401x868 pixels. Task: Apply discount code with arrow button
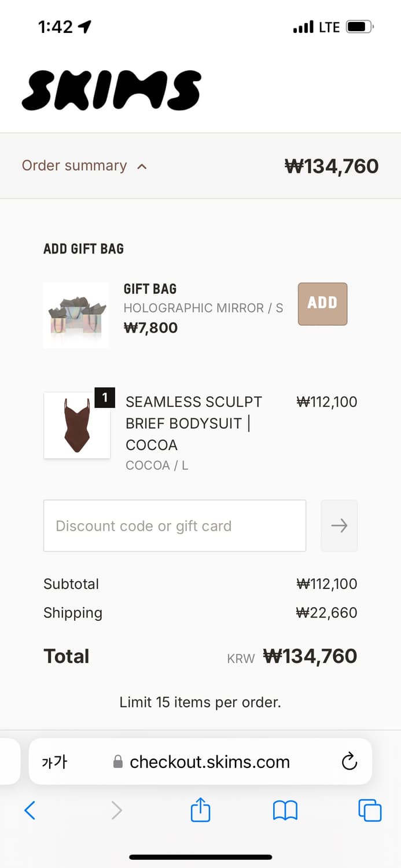[x=339, y=525]
